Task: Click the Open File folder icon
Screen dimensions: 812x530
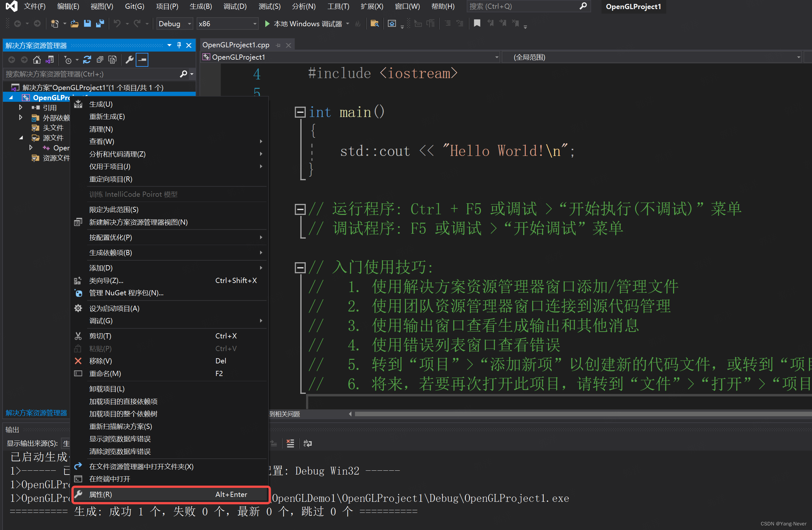Action: 74,24
